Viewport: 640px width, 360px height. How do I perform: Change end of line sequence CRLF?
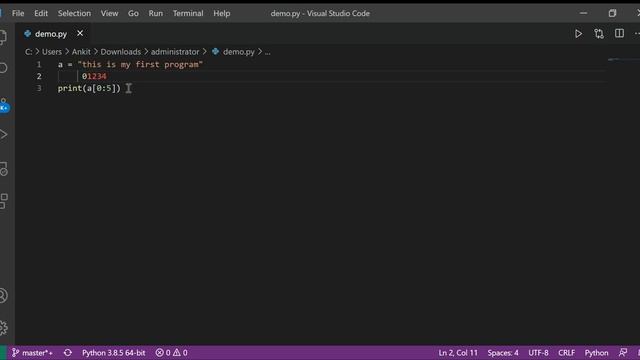[x=567, y=353]
